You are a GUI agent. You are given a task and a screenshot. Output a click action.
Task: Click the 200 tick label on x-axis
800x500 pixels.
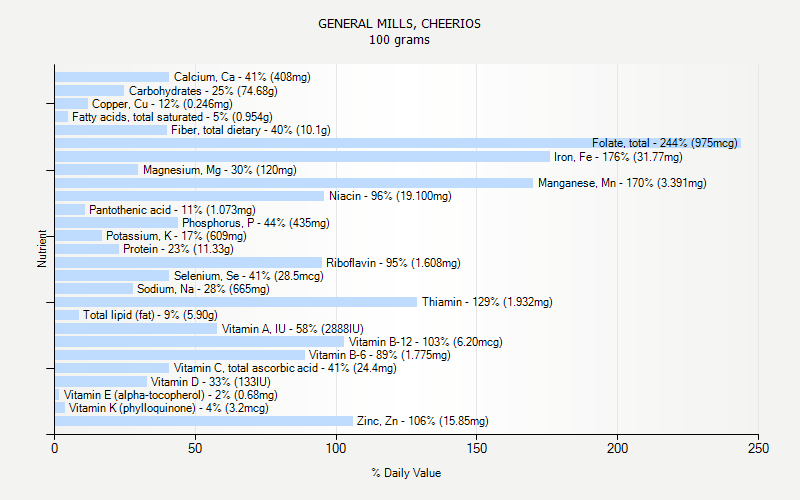point(617,448)
